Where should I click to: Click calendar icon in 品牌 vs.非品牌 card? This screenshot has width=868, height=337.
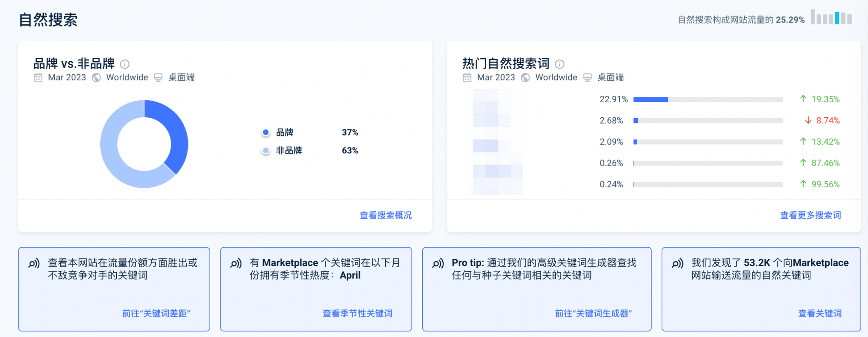tap(38, 78)
